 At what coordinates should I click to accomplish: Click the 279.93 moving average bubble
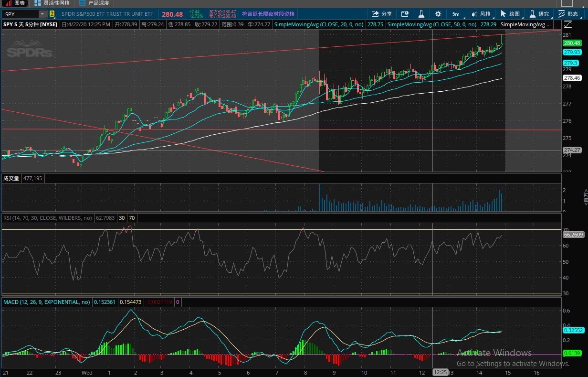[572, 52]
